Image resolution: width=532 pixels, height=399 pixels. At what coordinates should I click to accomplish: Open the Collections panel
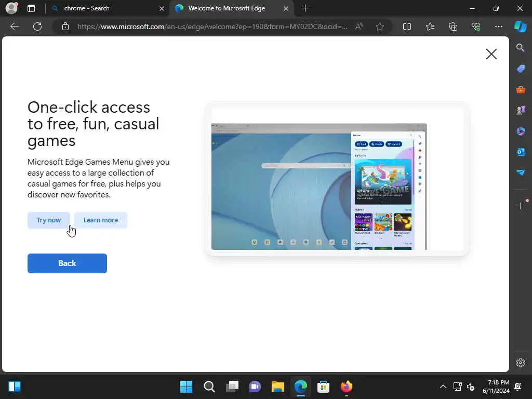click(x=453, y=26)
